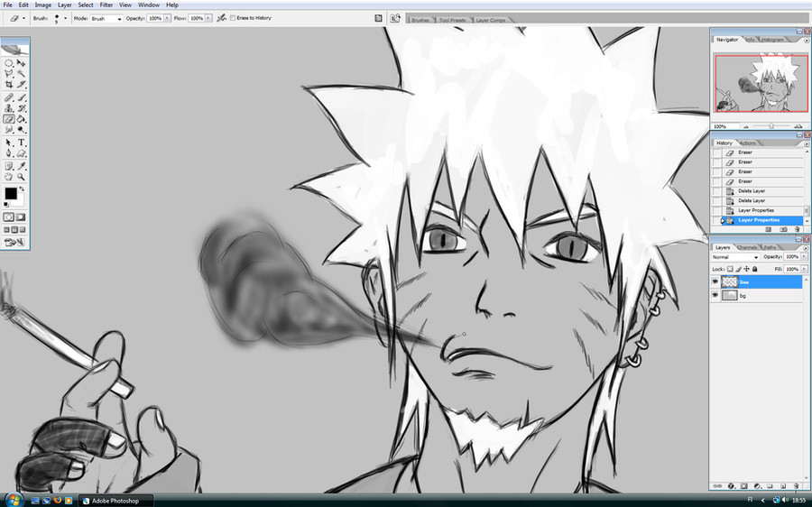The height and width of the screenshot is (507, 812).
Task: Open the Edit menu
Action: pyautogui.click(x=23, y=5)
